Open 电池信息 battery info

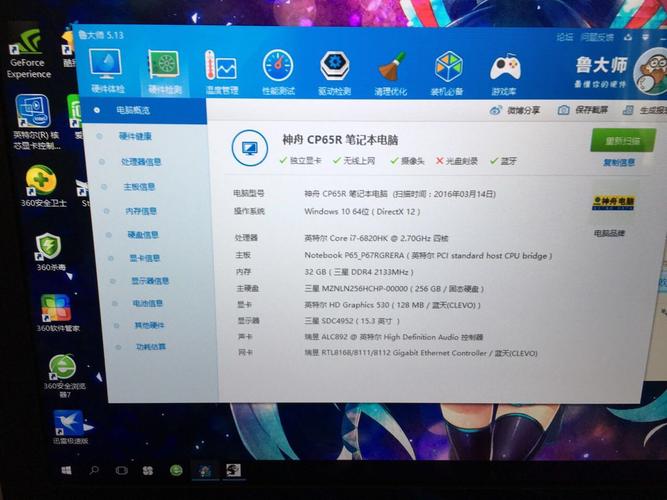(148, 303)
